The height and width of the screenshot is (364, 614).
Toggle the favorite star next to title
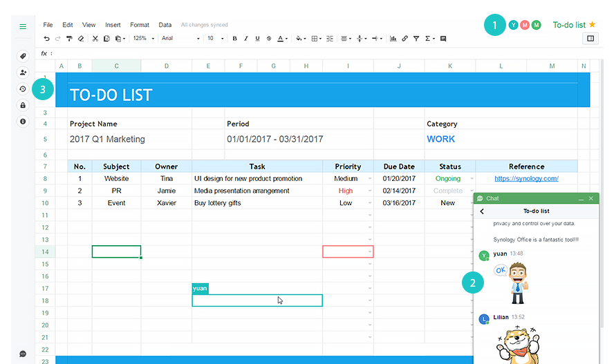(592, 25)
